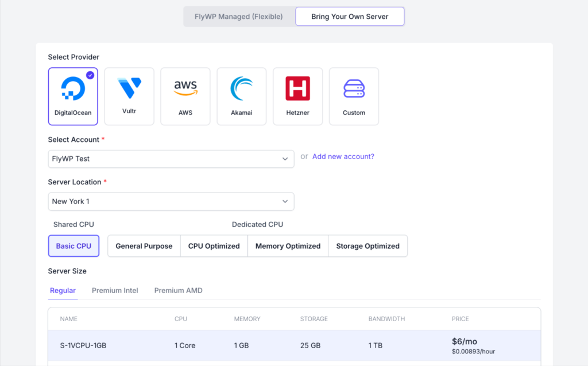This screenshot has height=366, width=588.
Task: Select the Akamai provider icon
Action: tap(241, 89)
